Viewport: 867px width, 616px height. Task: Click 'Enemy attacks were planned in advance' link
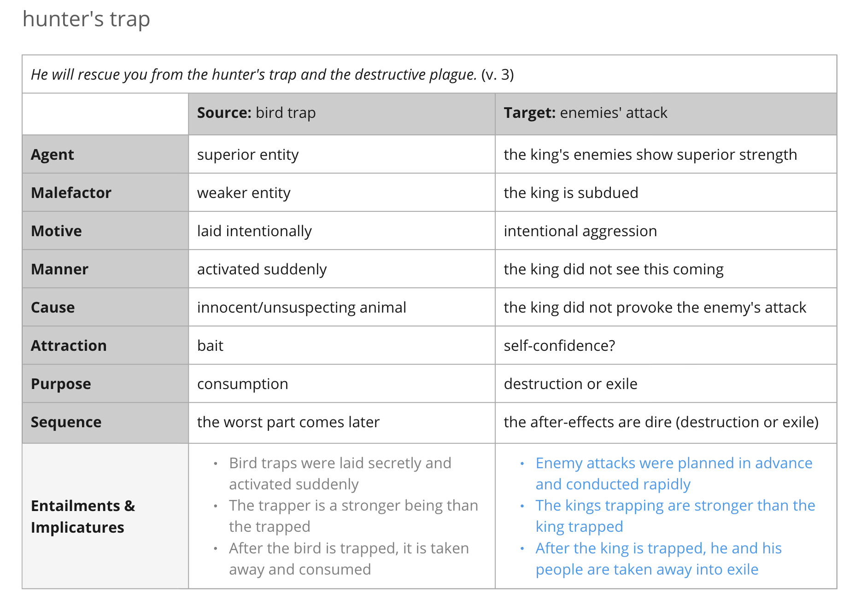pyautogui.click(x=674, y=463)
